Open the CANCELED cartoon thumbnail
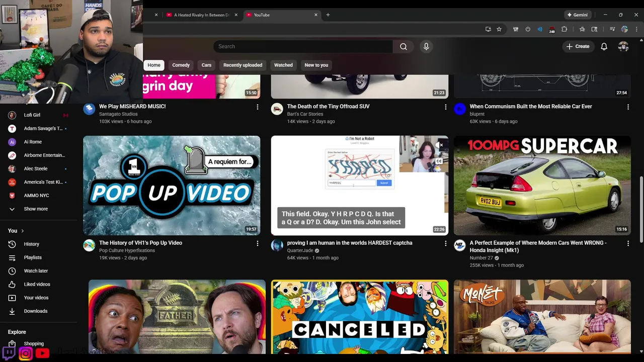Viewport: 644px width, 362px height. (x=359, y=317)
